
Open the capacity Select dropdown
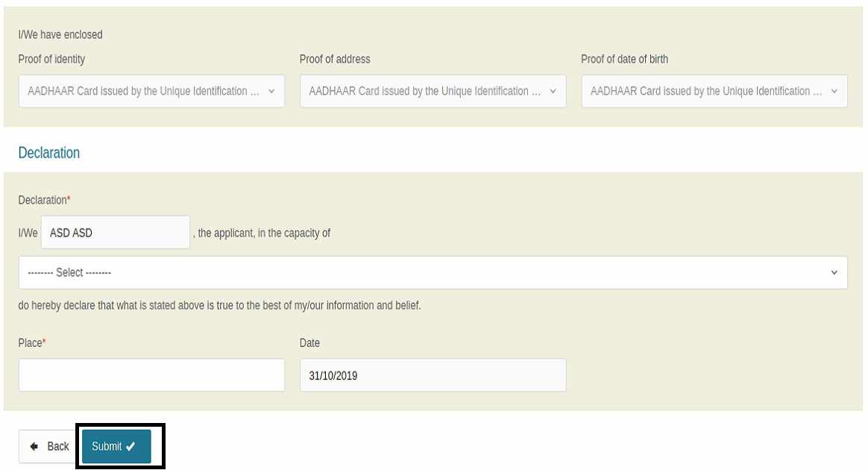click(433, 272)
